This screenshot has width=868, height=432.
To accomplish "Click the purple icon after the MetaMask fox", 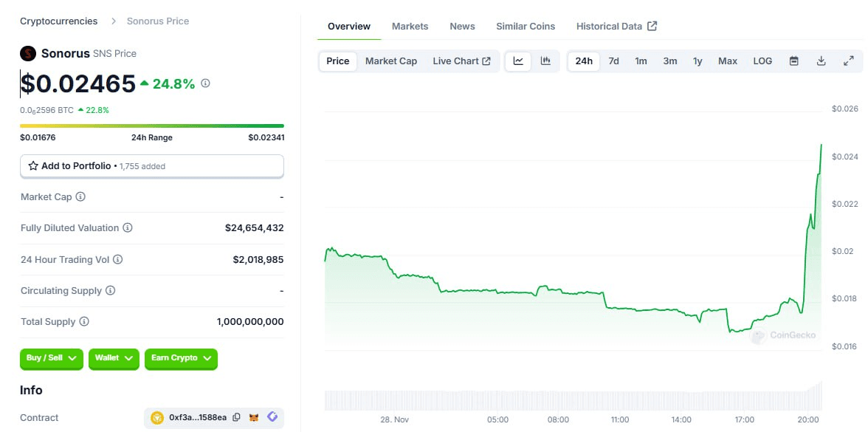I will (x=272, y=417).
